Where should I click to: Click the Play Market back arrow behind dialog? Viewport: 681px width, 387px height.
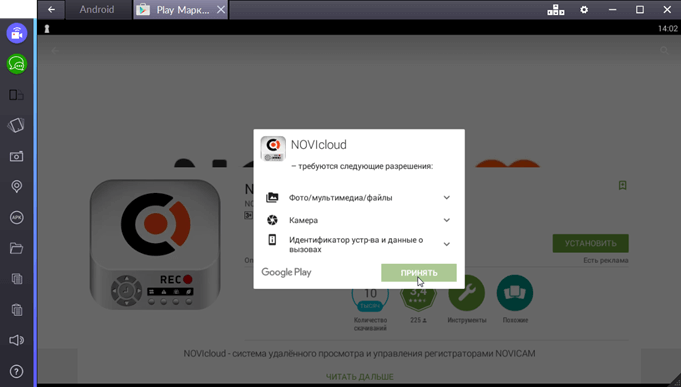click(x=55, y=51)
